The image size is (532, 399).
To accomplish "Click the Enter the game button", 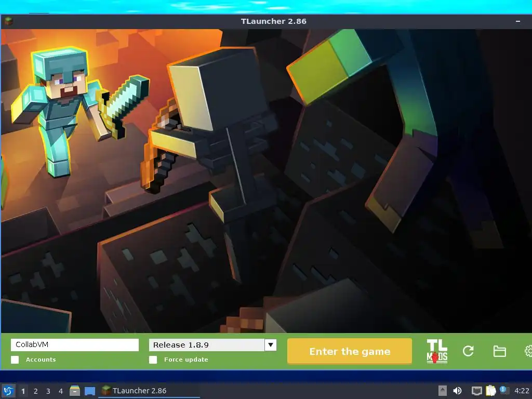I will pos(350,351).
